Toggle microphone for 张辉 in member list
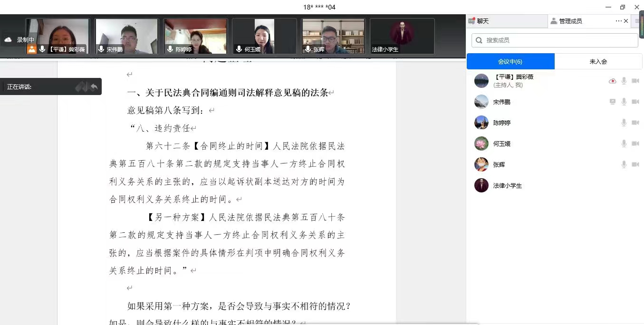The width and height of the screenshot is (644, 325). pyautogui.click(x=624, y=164)
